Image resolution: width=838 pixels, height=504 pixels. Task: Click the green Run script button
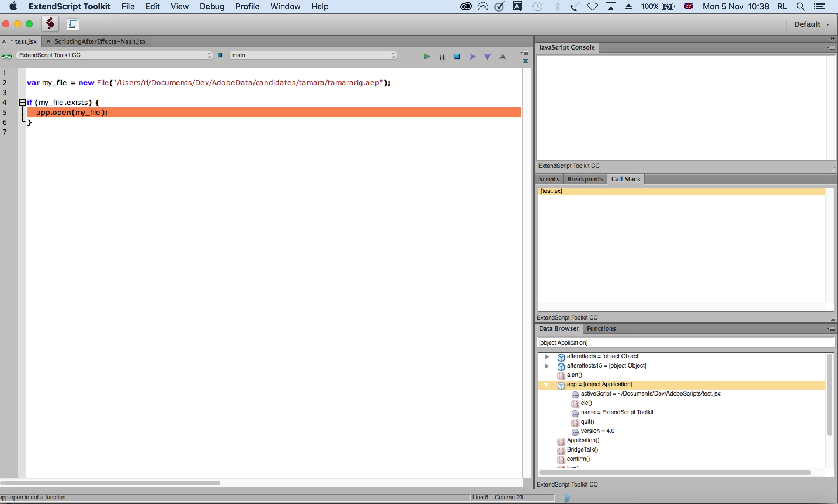click(426, 56)
